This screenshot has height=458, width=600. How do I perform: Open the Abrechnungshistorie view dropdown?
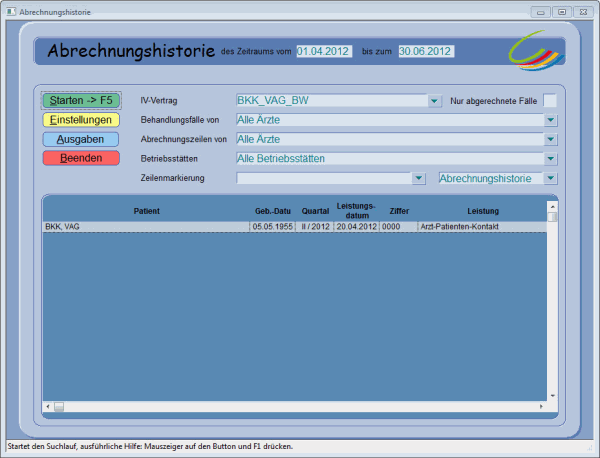tap(551, 178)
